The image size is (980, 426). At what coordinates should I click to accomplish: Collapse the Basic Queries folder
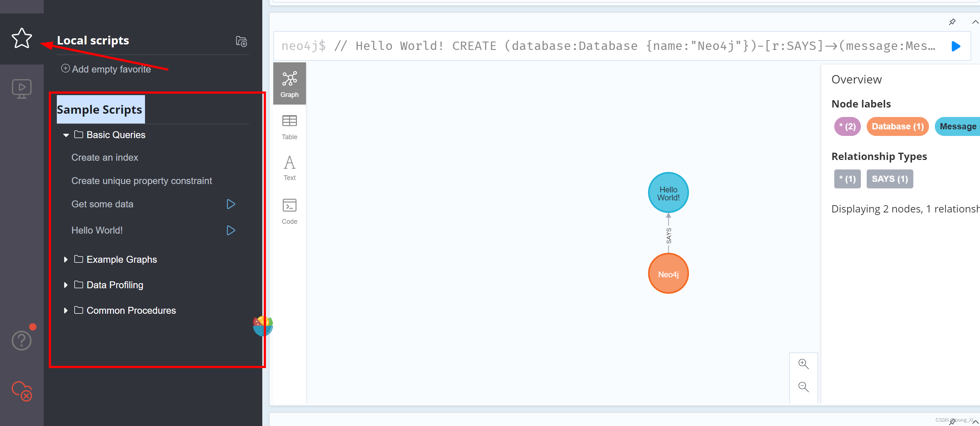coord(66,135)
